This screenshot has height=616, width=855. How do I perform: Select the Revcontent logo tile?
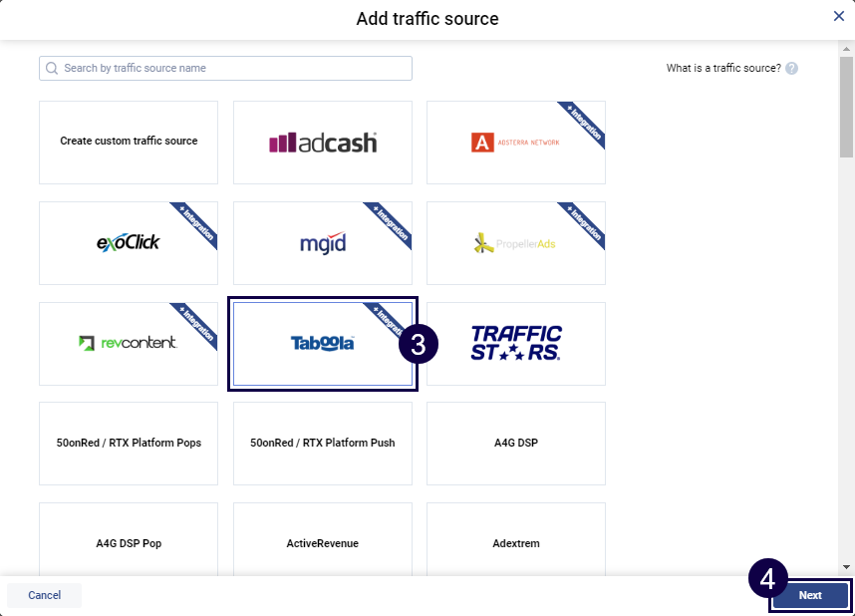(x=128, y=344)
